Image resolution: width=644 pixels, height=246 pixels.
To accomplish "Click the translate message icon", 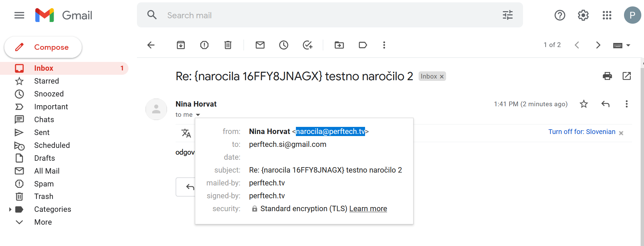I will point(186,133).
